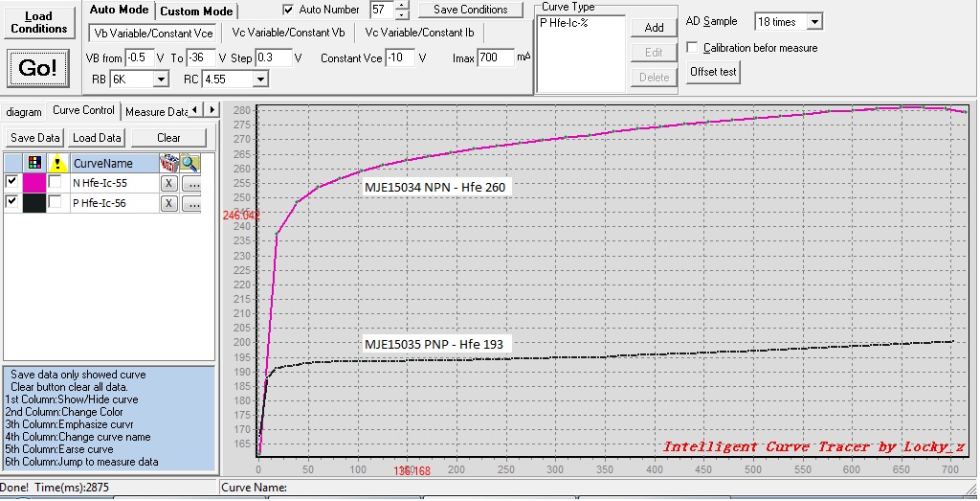Select P Hfe-Ic-% in Curve Type list

click(564, 23)
